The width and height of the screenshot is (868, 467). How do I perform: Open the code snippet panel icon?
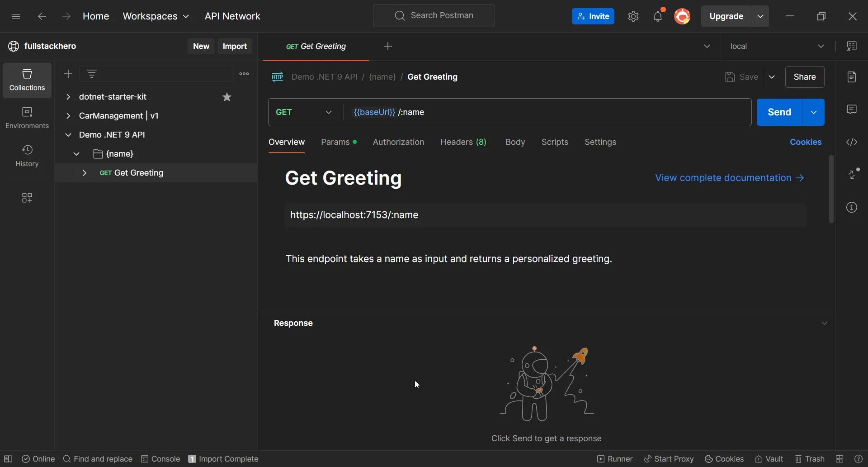852,142
